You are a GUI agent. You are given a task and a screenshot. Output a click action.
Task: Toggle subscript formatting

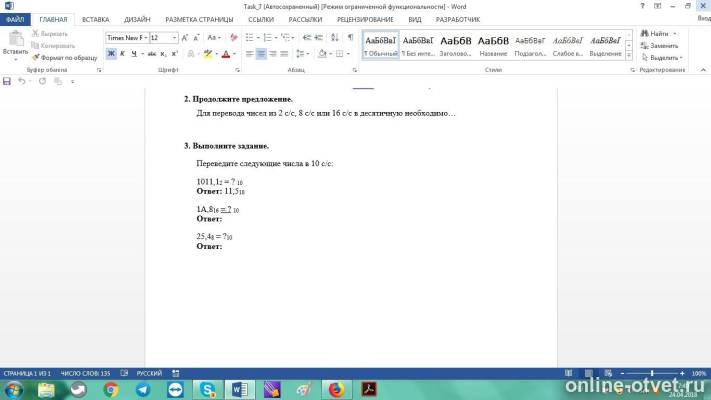163,54
